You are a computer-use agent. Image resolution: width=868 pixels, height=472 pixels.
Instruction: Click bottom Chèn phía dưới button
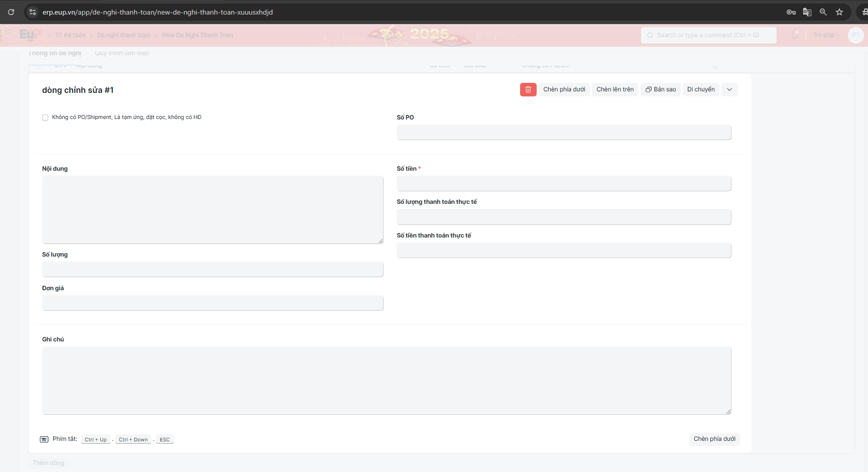(x=714, y=439)
